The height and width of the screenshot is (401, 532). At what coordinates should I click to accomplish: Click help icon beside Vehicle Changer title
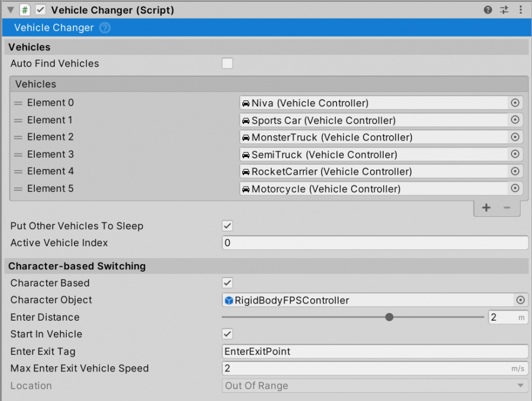click(x=105, y=28)
